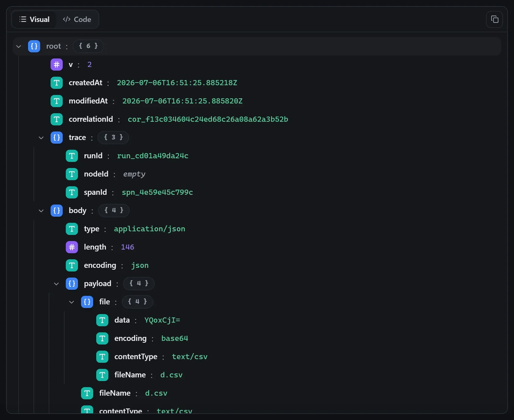The width and height of the screenshot is (514, 420).
Task: Click the length key label
Action: pyautogui.click(x=95, y=247)
